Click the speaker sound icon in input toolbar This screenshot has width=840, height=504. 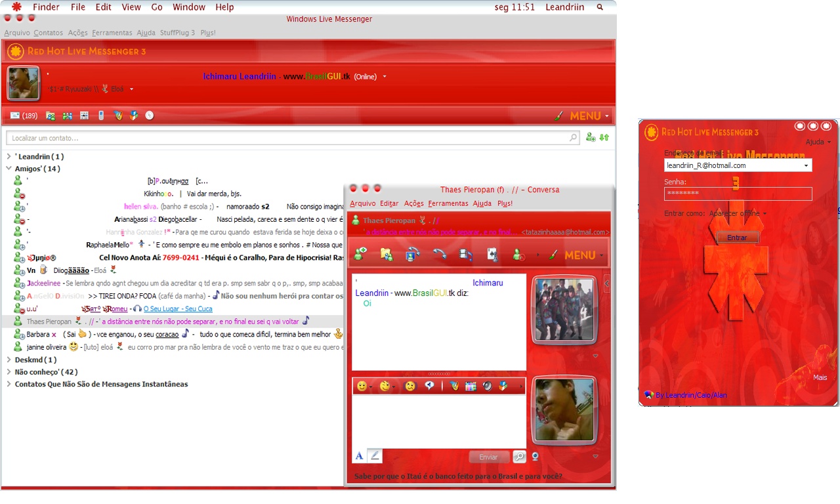[487, 386]
